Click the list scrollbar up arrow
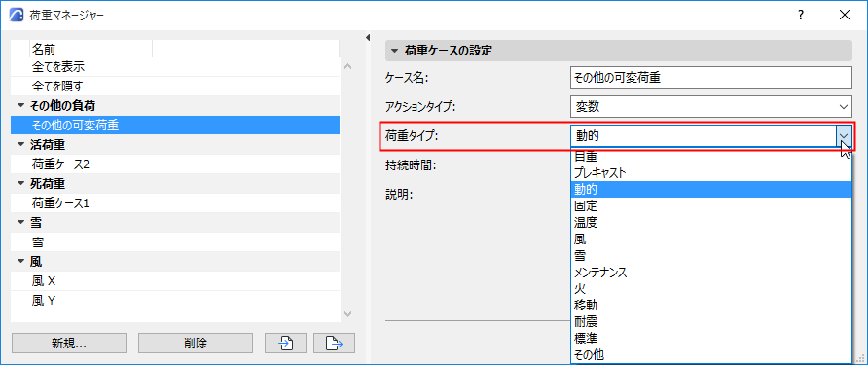Viewport: 868px width, 365px height. pyautogui.click(x=347, y=66)
